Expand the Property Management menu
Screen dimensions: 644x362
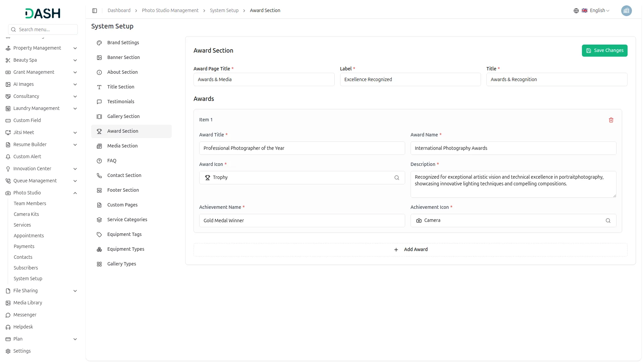coord(75,48)
